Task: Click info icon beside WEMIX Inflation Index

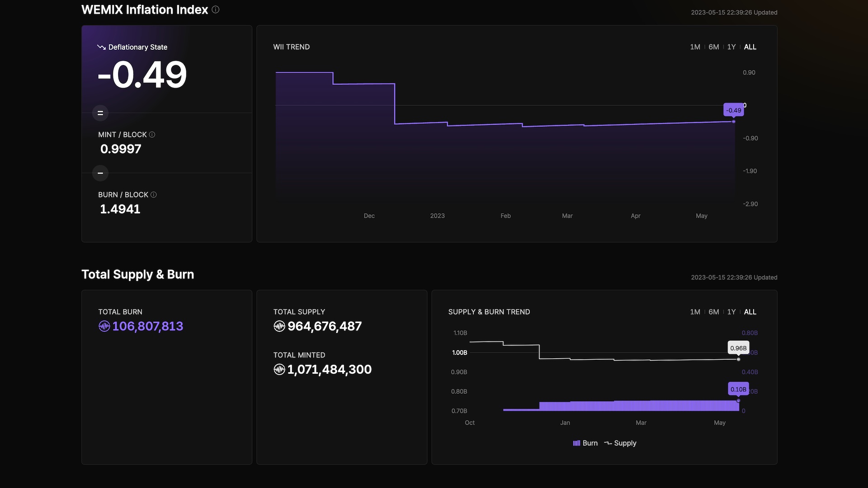Action: point(216,9)
